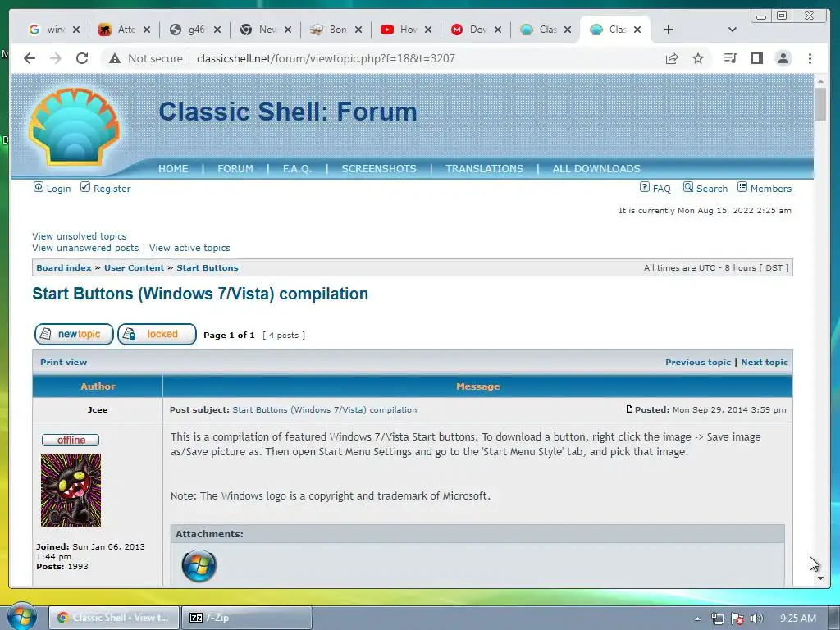Open the forum Search link

(x=712, y=189)
